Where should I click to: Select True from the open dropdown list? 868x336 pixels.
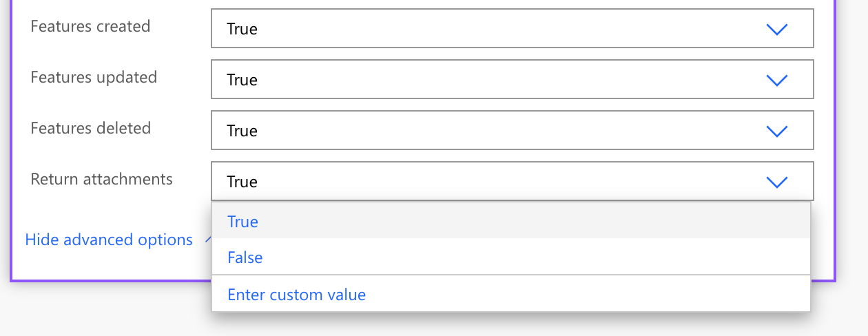tap(243, 222)
